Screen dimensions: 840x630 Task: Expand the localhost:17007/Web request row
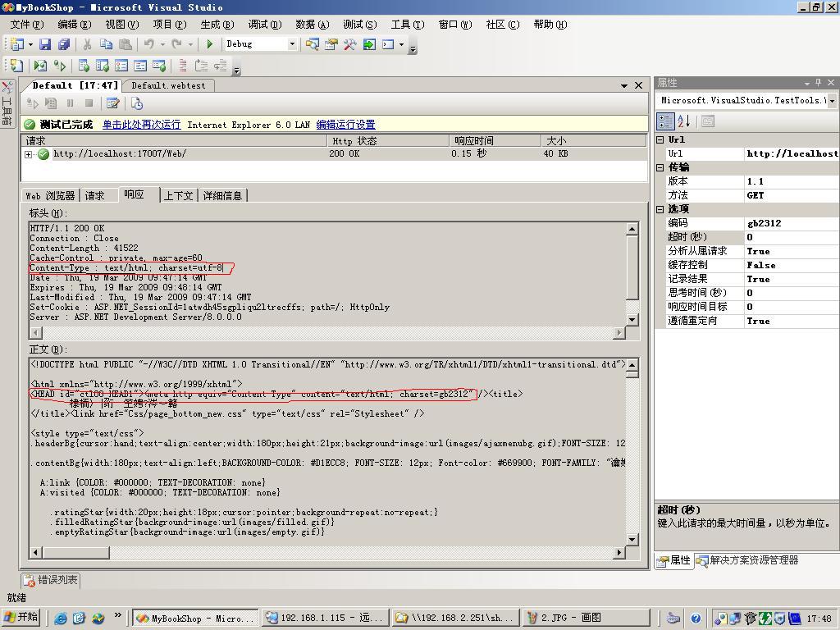pos(29,154)
